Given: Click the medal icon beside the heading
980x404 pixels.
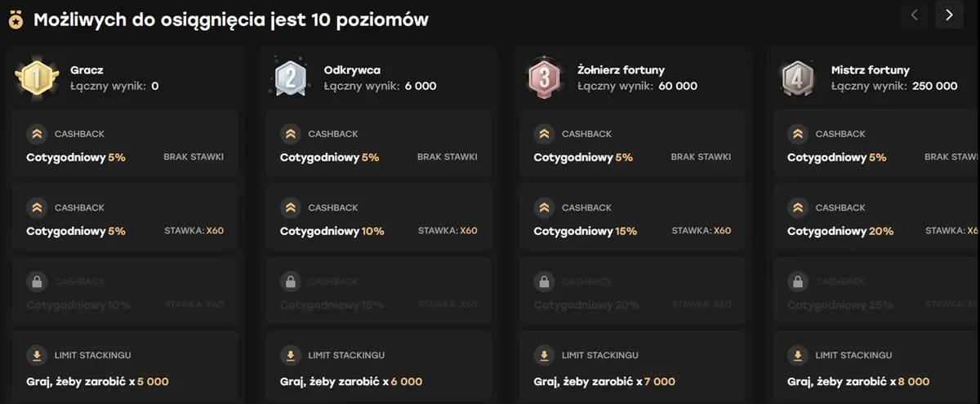Looking at the screenshot, I should coord(16,20).
